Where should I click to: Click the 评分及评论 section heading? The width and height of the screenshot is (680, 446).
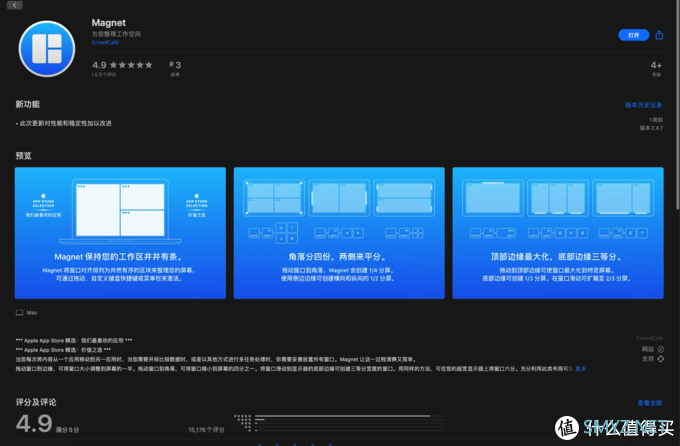click(x=36, y=402)
